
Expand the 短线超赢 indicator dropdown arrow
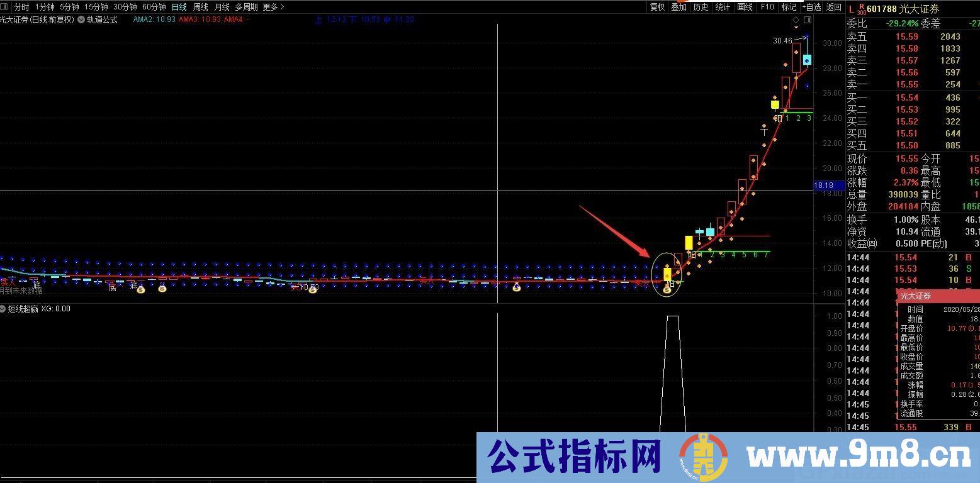pyautogui.click(x=3, y=309)
